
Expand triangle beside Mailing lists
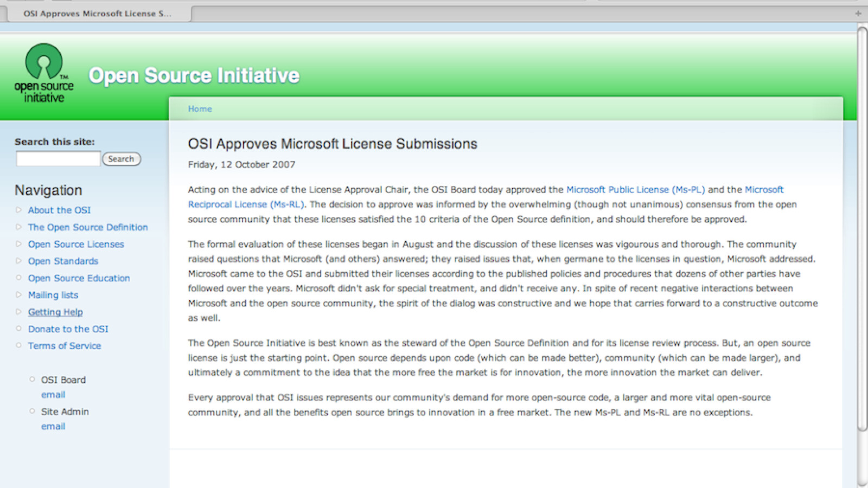pyautogui.click(x=18, y=295)
